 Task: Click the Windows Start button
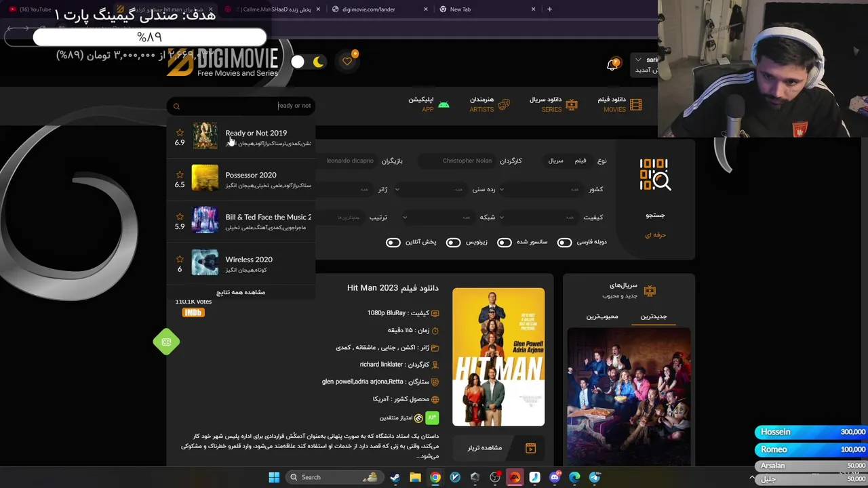click(x=274, y=477)
